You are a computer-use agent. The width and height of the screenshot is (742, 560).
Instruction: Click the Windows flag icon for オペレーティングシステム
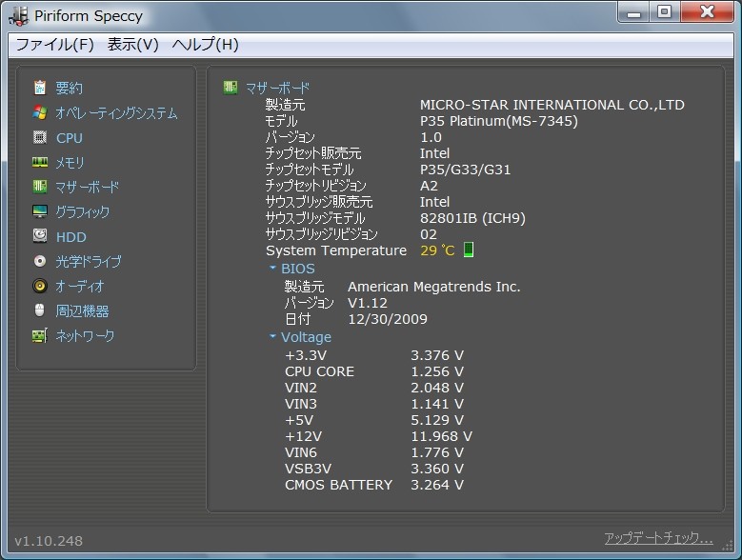click(40, 112)
